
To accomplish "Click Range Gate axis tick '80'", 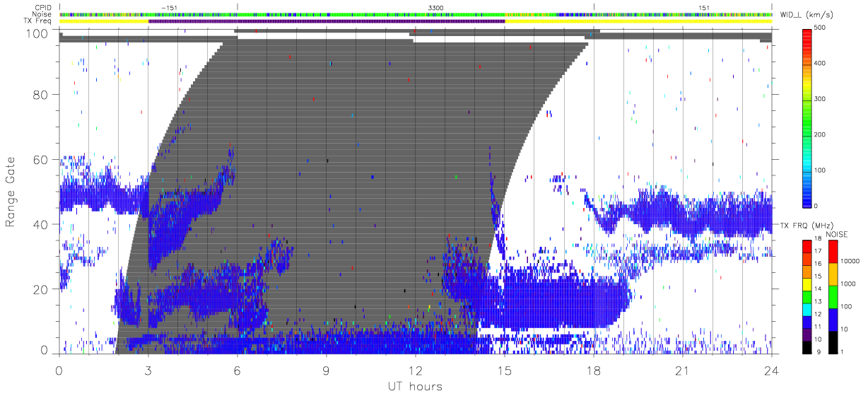I will click(x=41, y=95).
